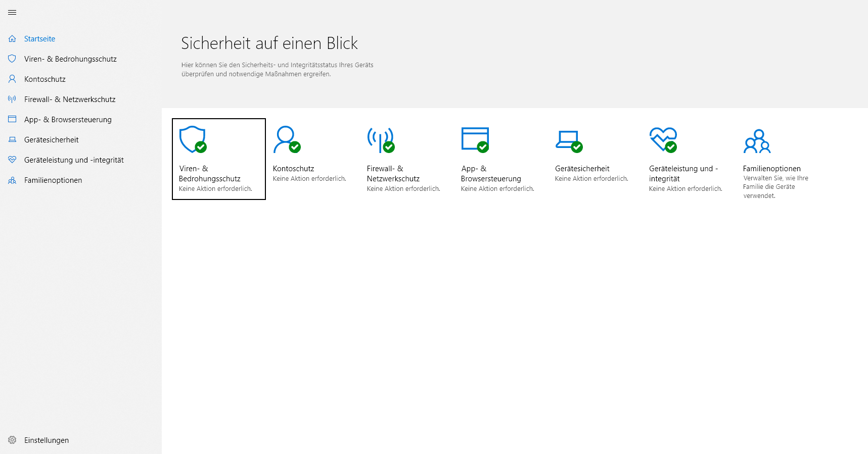868x454 pixels.
Task: Click the shield icon in main tiles
Action: (193, 139)
